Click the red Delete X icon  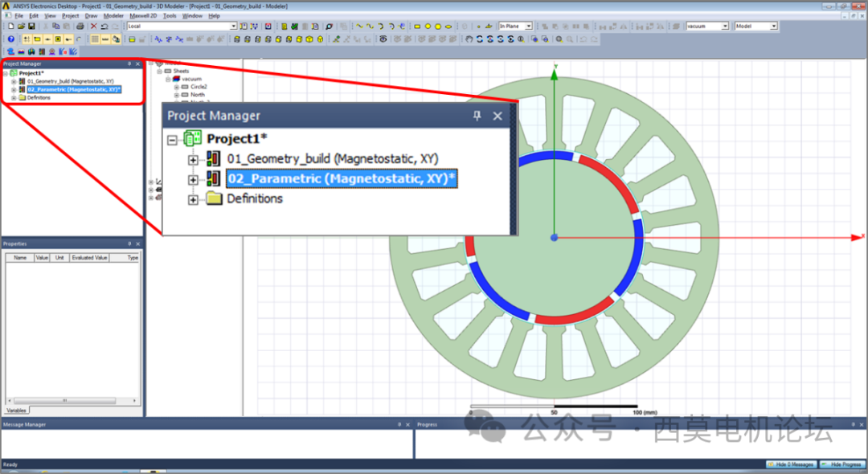94,27
